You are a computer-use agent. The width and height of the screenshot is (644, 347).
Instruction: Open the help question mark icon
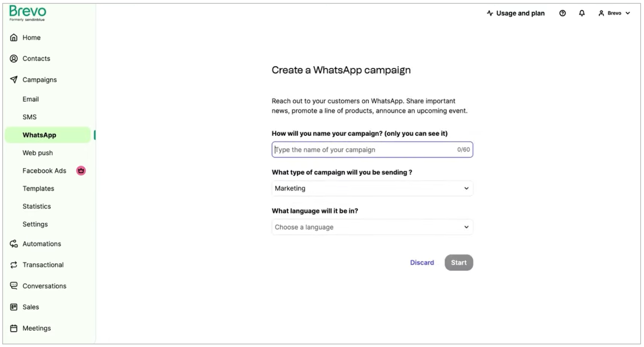click(x=562, y=13)
